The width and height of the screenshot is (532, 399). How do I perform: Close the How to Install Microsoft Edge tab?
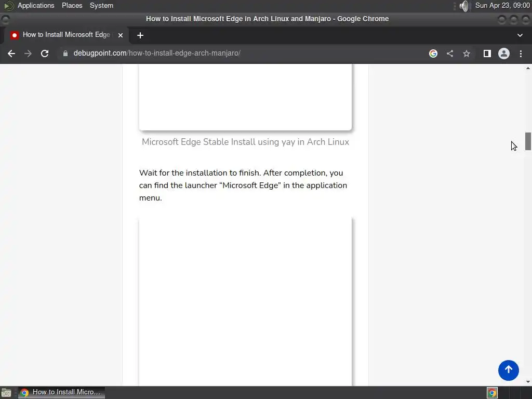[x=121, y=35]
